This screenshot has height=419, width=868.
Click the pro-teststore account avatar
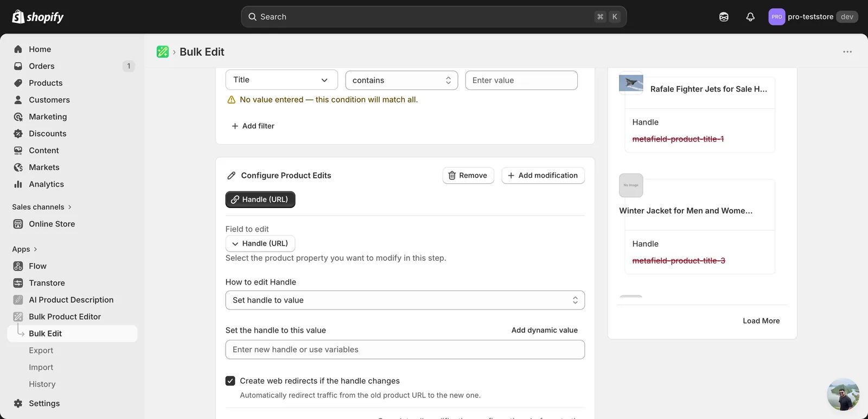click(x=777, y=17)
